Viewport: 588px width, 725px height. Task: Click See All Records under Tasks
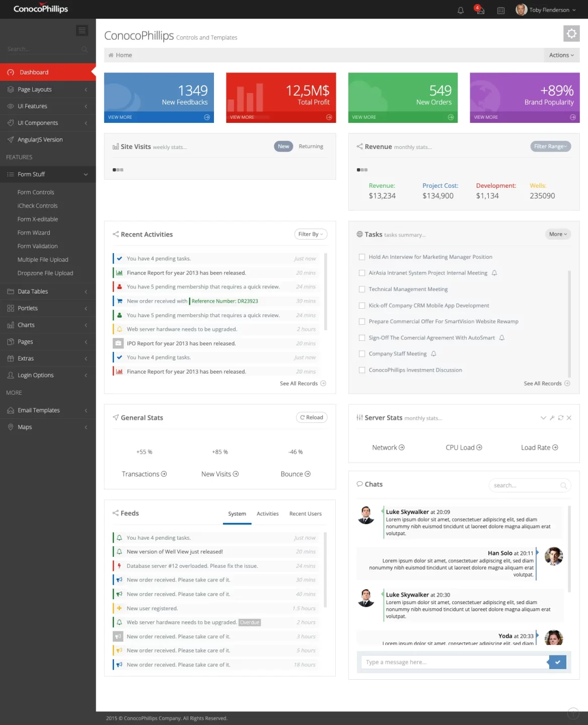547,384
